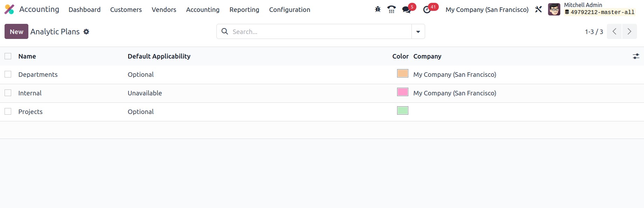Focus the Search input field
The height and width of the screenshot is (208, 644).
[x=320, y=32]
